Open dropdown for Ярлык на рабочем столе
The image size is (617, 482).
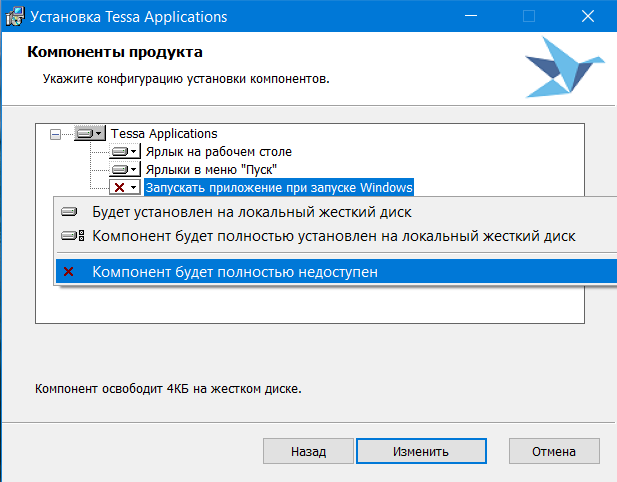pos(125,151)
